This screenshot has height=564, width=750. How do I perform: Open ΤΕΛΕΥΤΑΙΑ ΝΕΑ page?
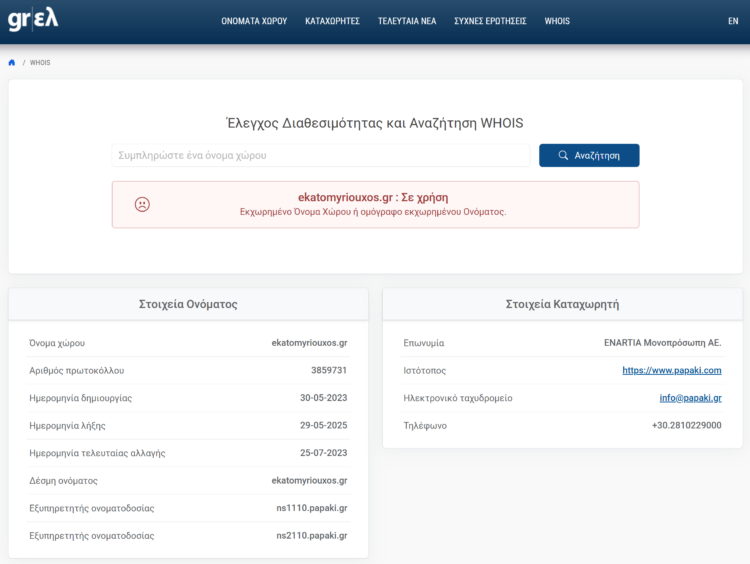(x=407, y=21)
